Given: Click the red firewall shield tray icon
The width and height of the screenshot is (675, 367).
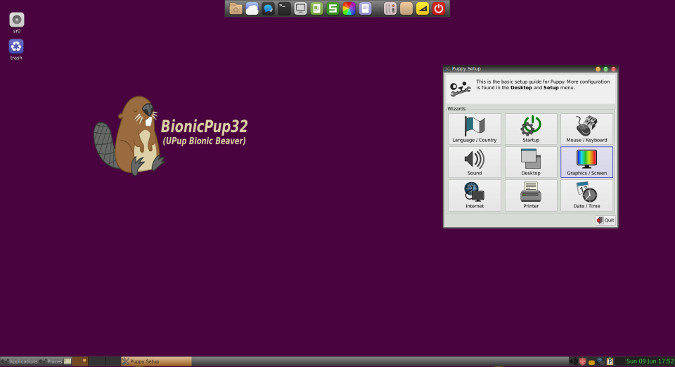Looking at the screenshot, I should click(x=582, y=361).
